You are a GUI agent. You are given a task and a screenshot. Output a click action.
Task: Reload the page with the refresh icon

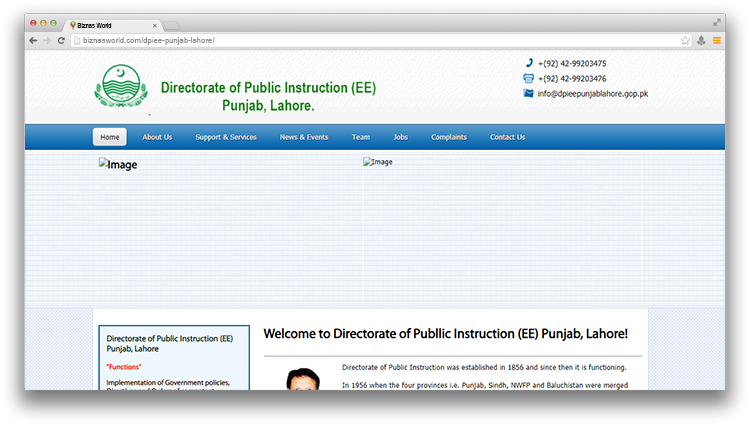pos(61,40)
